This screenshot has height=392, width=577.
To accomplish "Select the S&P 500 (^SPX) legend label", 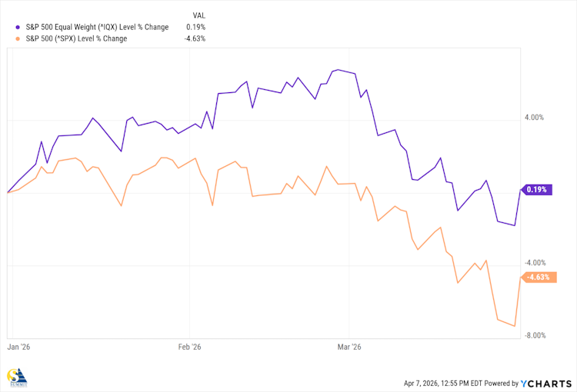I will 76,38.
